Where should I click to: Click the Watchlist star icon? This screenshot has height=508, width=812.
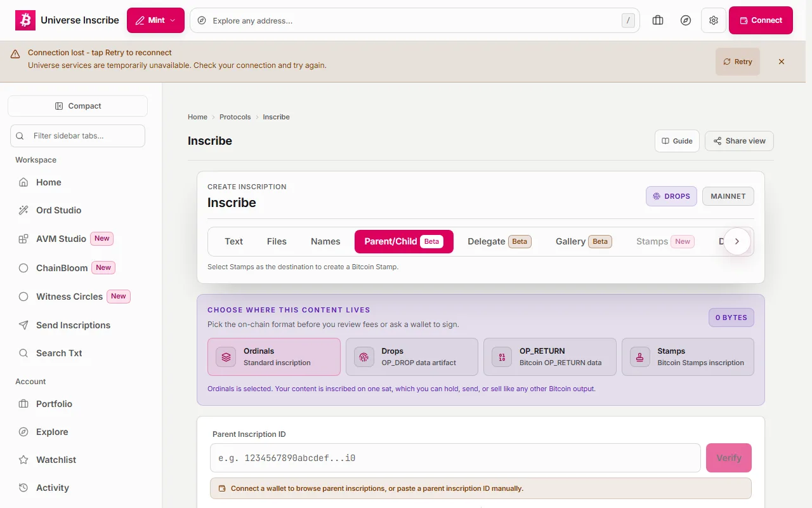click(x=23, y=460)
